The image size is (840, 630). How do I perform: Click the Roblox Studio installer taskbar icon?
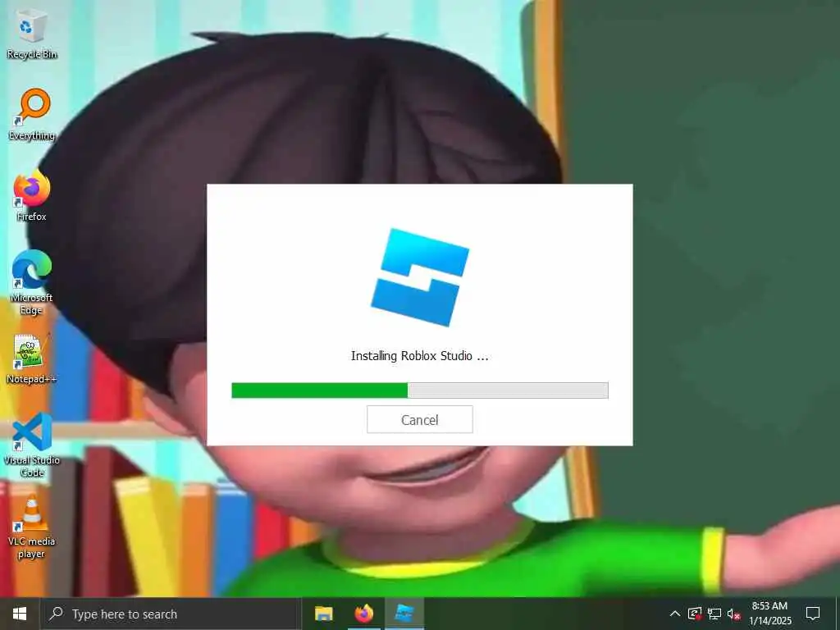coord(404,614)
